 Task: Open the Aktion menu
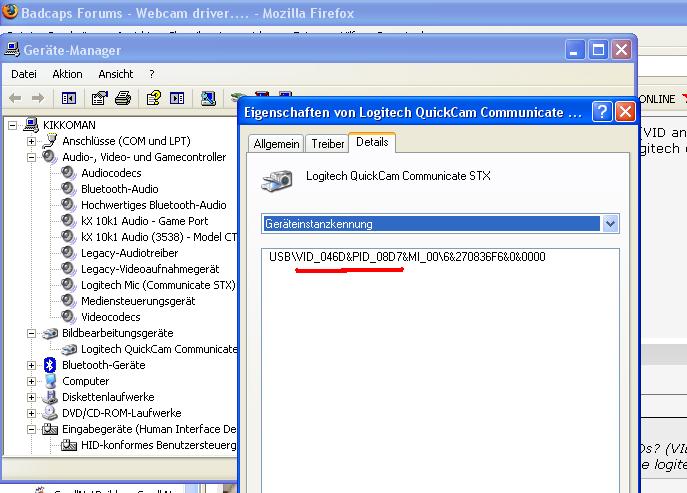[67, 74]
